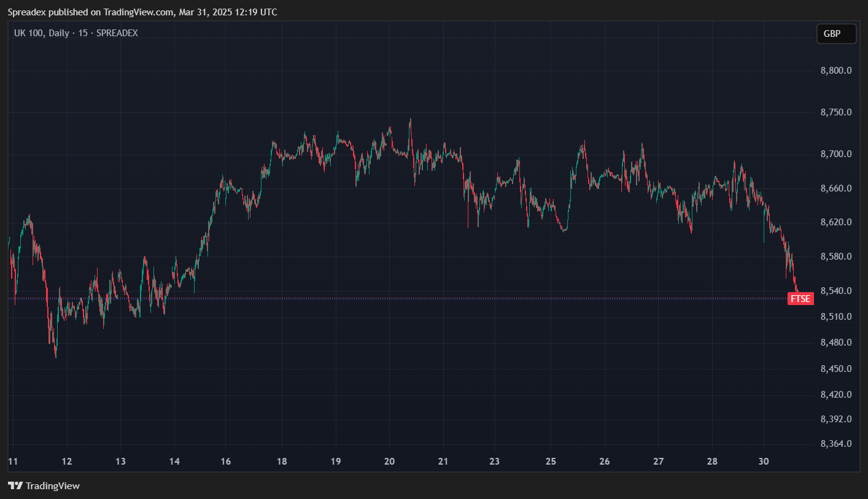The height and width of the screenshot is (499, 868).
Task: Select the 8,580.0 price axis label
Action: pos(836,256)
